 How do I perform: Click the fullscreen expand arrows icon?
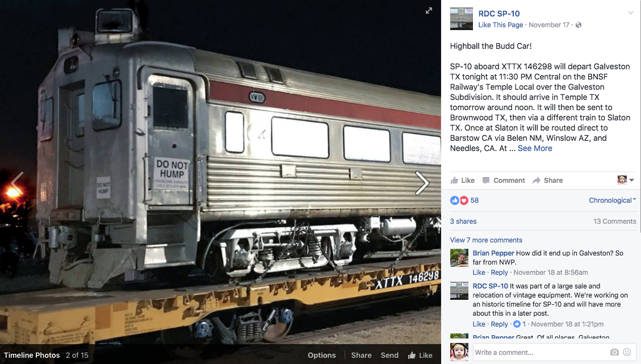point(429,11)
